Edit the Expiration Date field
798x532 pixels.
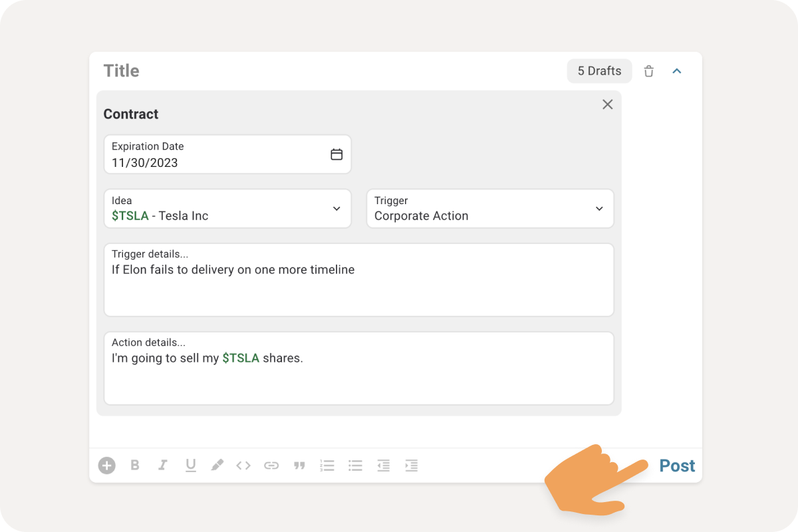click(227, 154)
